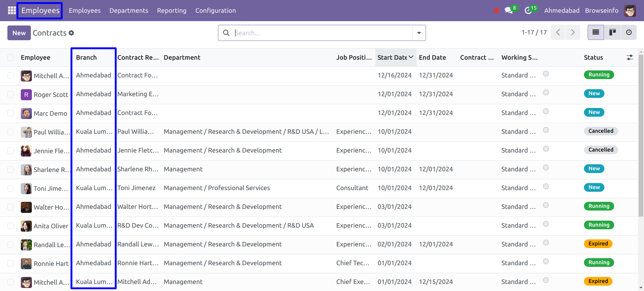Click the user avatar in top bar

click(630, 10)
